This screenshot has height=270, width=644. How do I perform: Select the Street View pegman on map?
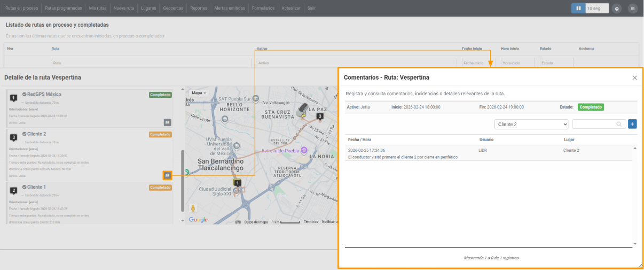coord(193,208)
